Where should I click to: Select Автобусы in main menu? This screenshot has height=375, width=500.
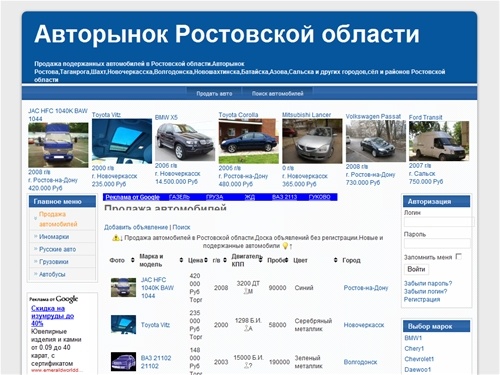pos(52,274)
